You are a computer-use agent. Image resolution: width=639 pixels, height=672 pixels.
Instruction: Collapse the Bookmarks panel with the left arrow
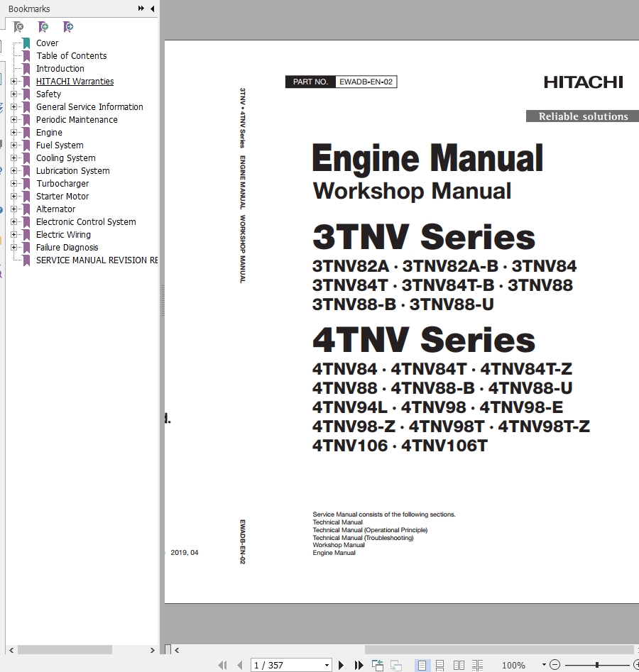152,9
